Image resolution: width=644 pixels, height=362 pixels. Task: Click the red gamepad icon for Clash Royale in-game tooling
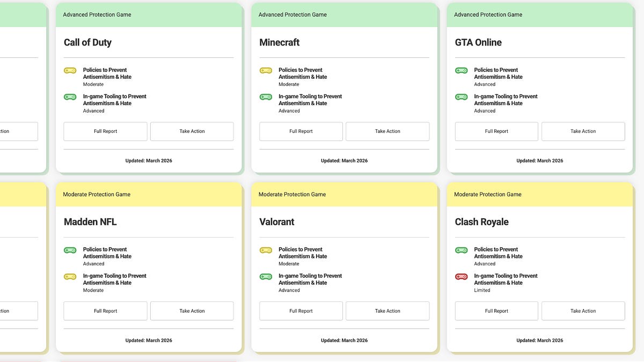[462, 277]
